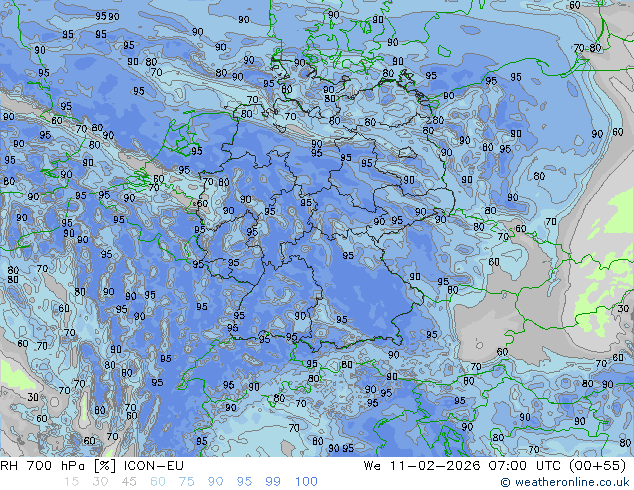Click the date 'We 11-02-2026'
The height and width of the screenshot is (490, 634).
[x=422, y=466]
